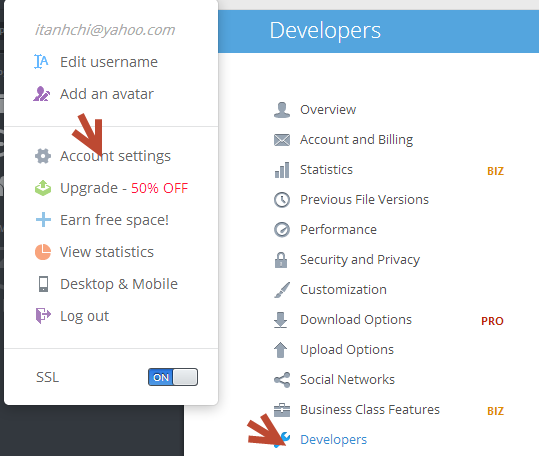Go to Performance settings
Viewport: 539px width, 456px height.
point(338,229)
